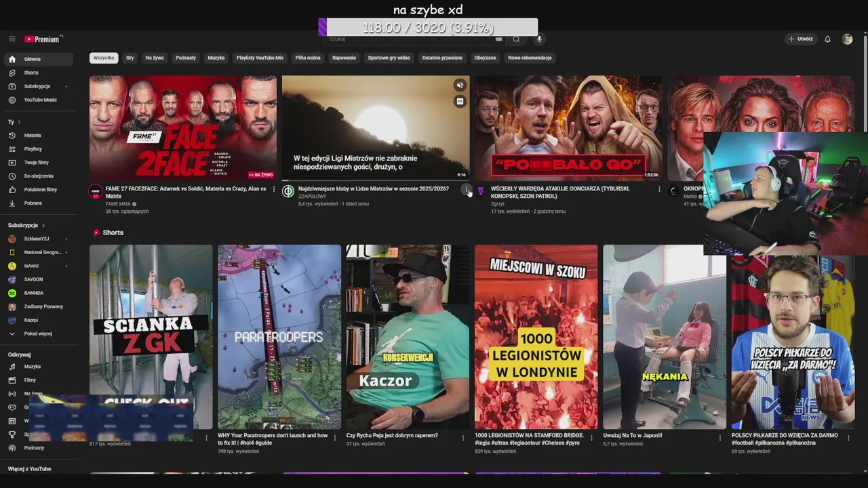Select the Muzyka filter chip

(216, 58)
